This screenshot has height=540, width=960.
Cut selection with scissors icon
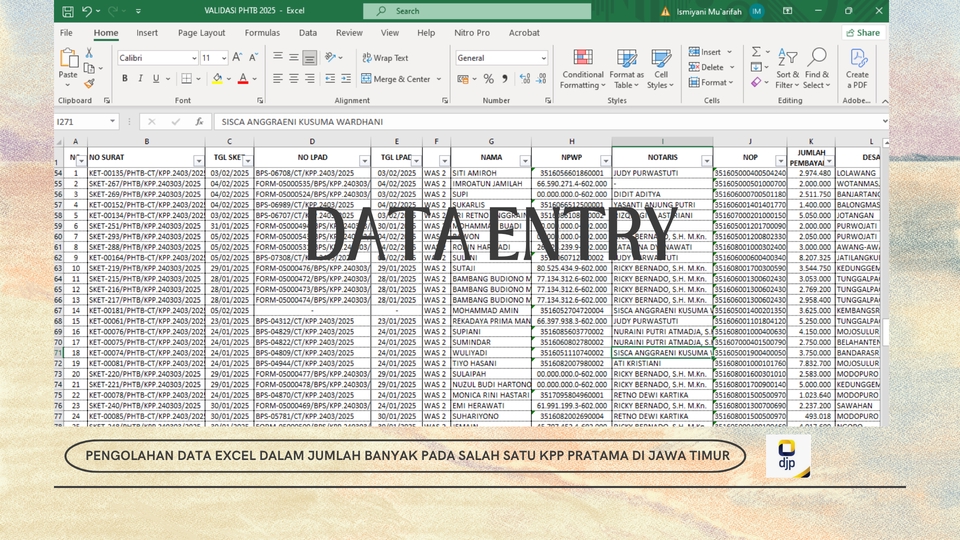point(89,53)
